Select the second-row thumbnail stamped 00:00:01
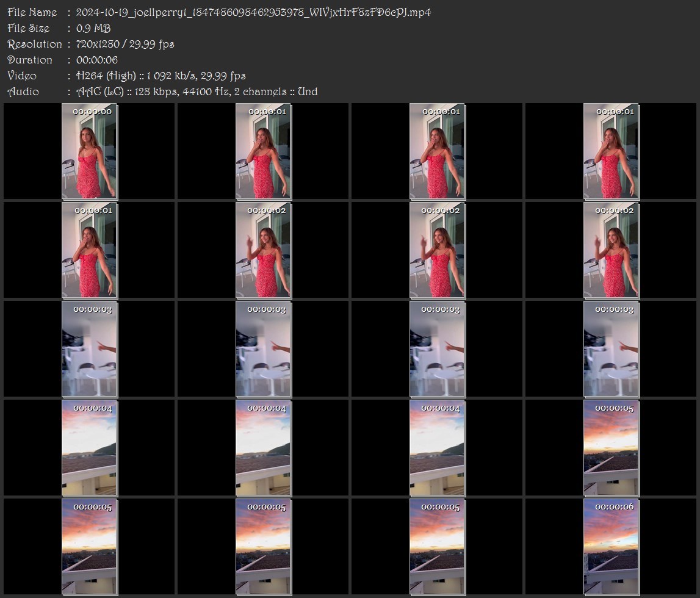This screenshot has width=700, height=598. [89, 250]
